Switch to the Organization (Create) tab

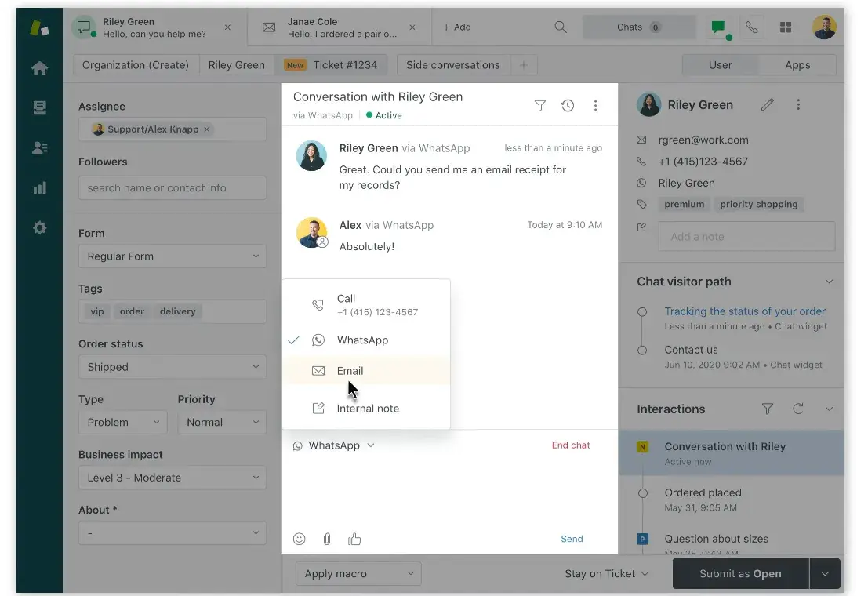(x=136, y=65)
